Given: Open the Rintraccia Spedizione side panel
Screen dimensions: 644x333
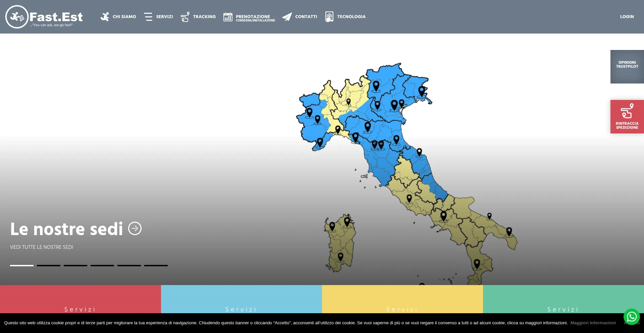Looking at the screenshot, I should coord(627,117).
